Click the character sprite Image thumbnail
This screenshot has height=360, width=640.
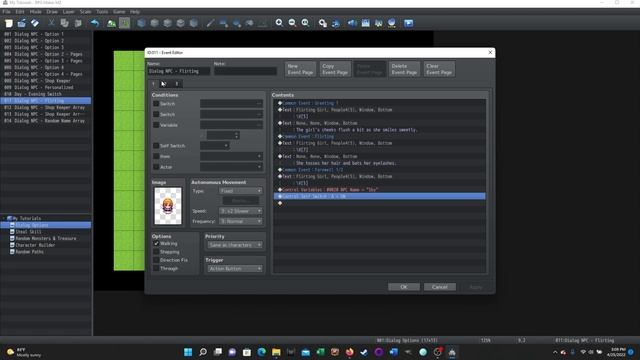tap(168, 206)
